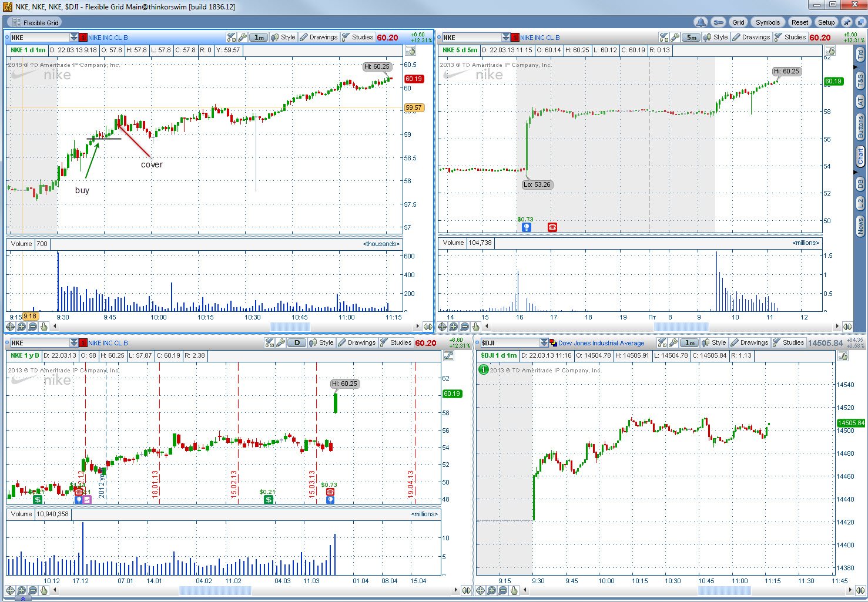
Task: Switch to the Buttons sidebar tab
Action: (x=860, y=127)
